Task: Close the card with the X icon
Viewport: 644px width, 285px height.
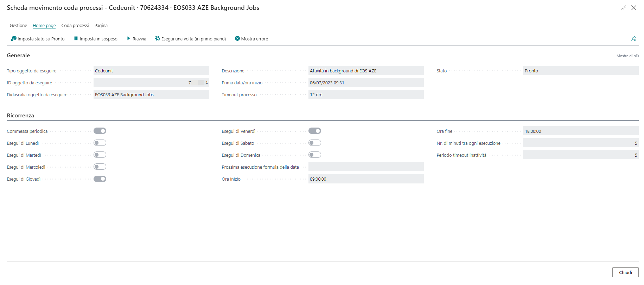Action: click(x=633, y=8)
